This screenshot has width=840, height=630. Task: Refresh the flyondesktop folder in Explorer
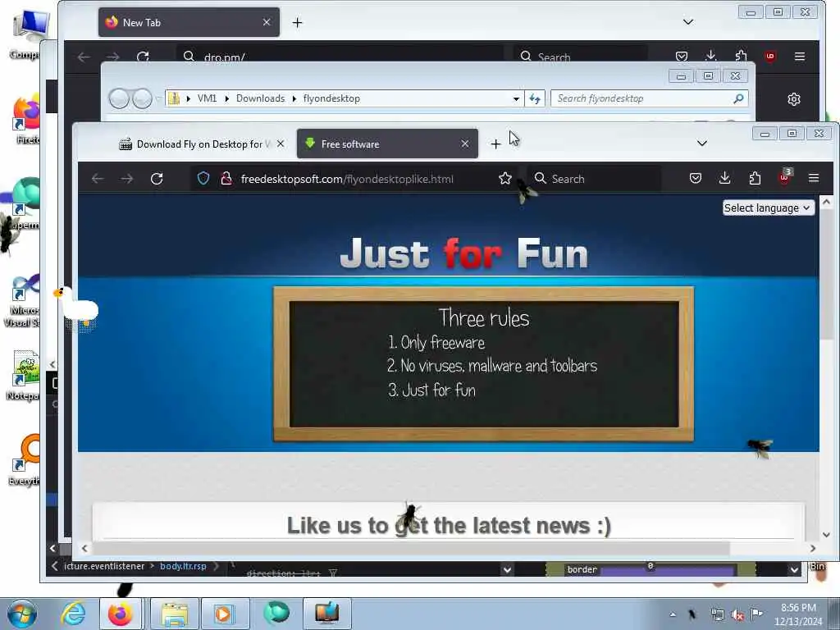[x=535, y=98]
